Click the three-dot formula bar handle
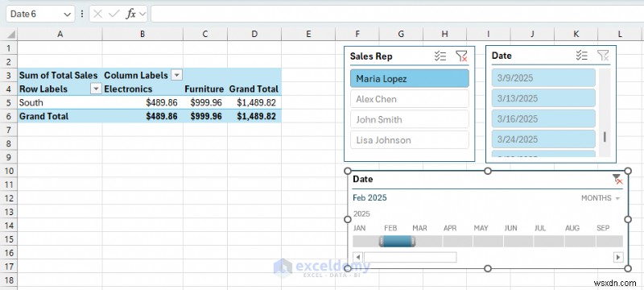644x290 pixels. (82, 14)
